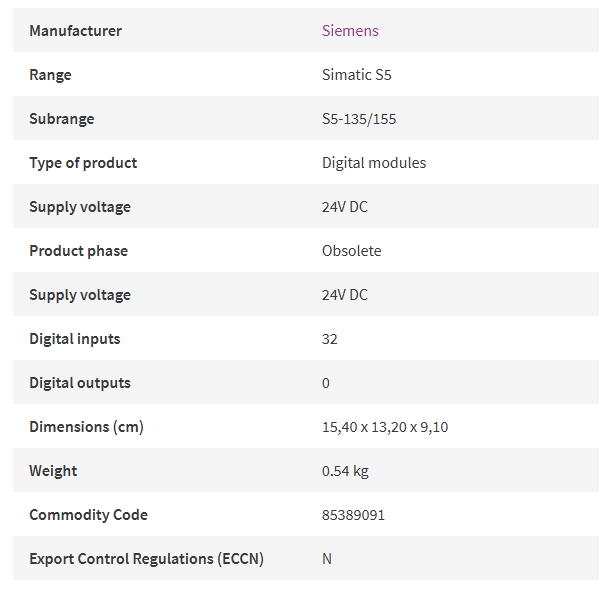Click the Range row label

tap(50, 75)
